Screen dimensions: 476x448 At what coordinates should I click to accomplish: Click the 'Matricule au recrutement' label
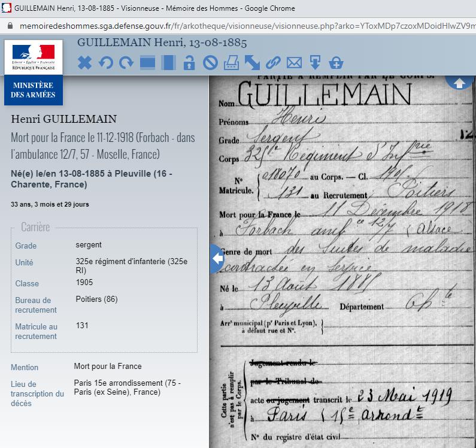coord(36,331)
